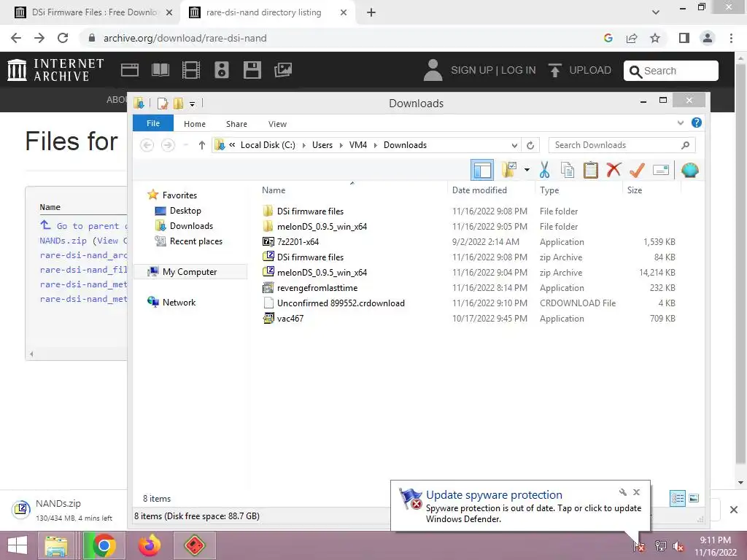The height and width of the screenshot is (560, 747).
Task: Click Internet Archive UPLOAD link
Action: pyautogui.click(x=580, y=70)
